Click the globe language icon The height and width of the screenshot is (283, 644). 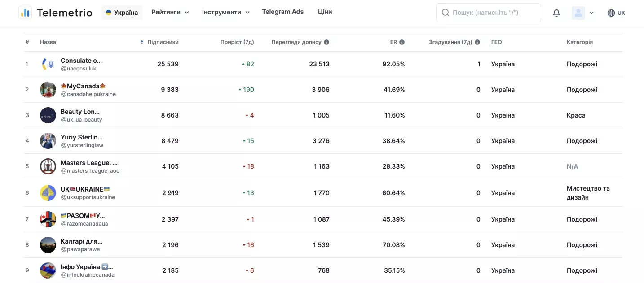point(611,13)
